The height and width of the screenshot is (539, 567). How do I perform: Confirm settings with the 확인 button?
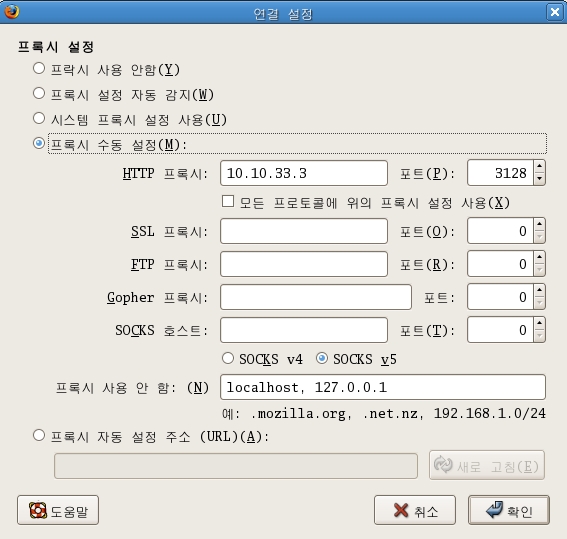(509, 510)
